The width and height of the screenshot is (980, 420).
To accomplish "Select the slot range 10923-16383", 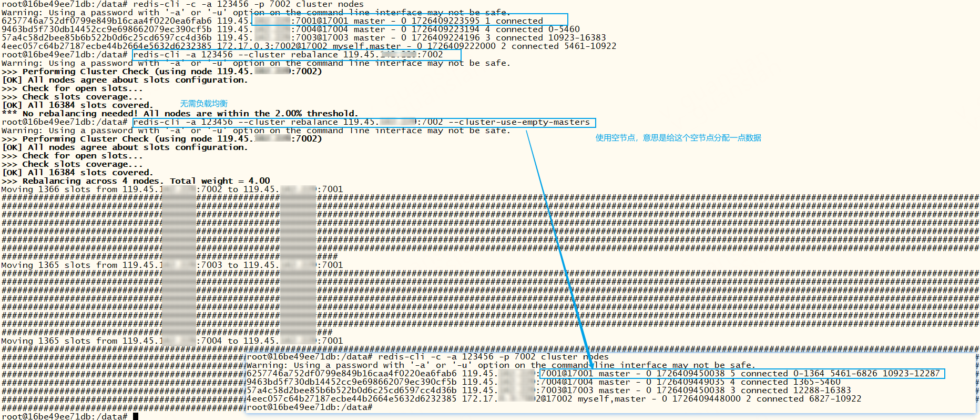I will [577, 38].
